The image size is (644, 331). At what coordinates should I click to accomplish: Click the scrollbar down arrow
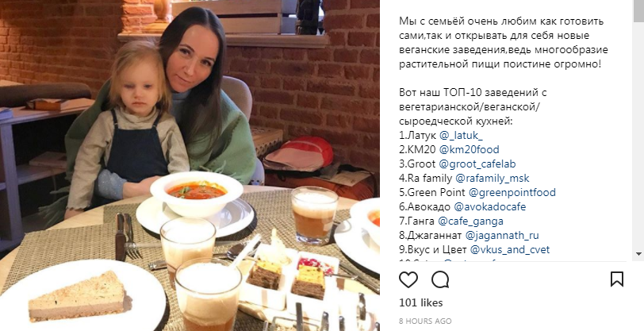(x=638, y=254)
